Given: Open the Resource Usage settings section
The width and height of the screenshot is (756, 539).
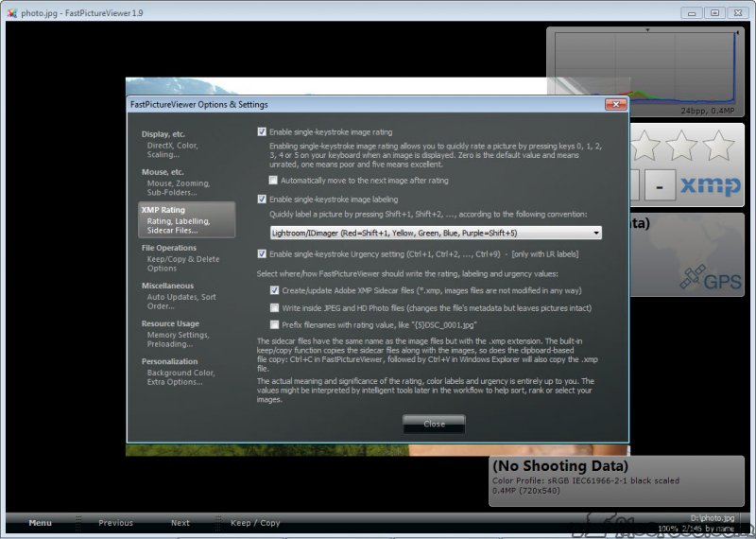Looking at the screenshot, I should click(x=185, y=334).
